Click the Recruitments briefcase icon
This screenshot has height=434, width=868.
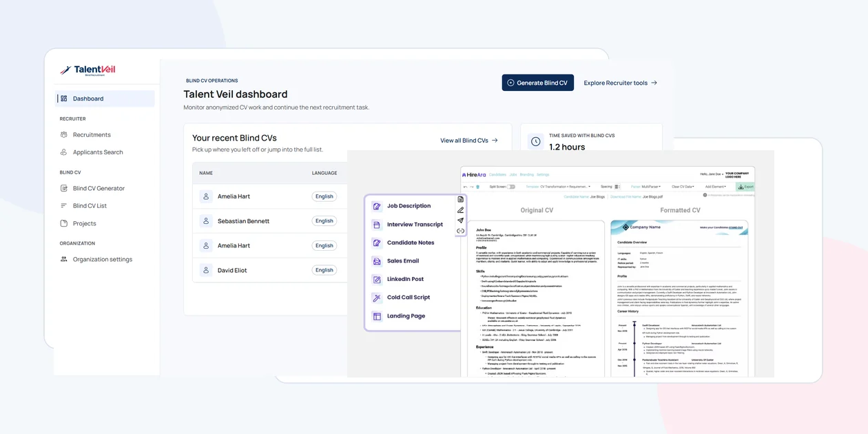(64, 135)
